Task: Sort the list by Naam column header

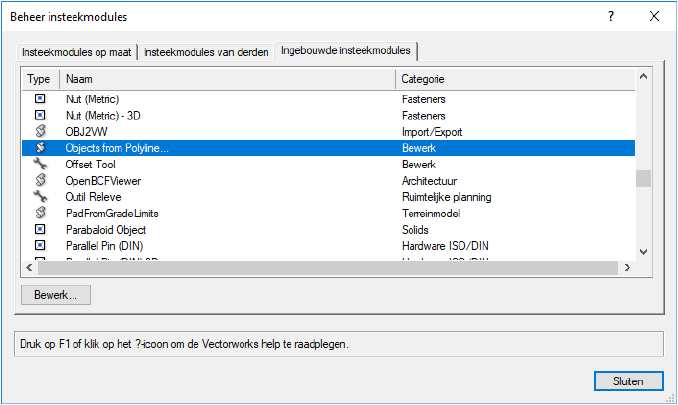Action: (227, 78)
